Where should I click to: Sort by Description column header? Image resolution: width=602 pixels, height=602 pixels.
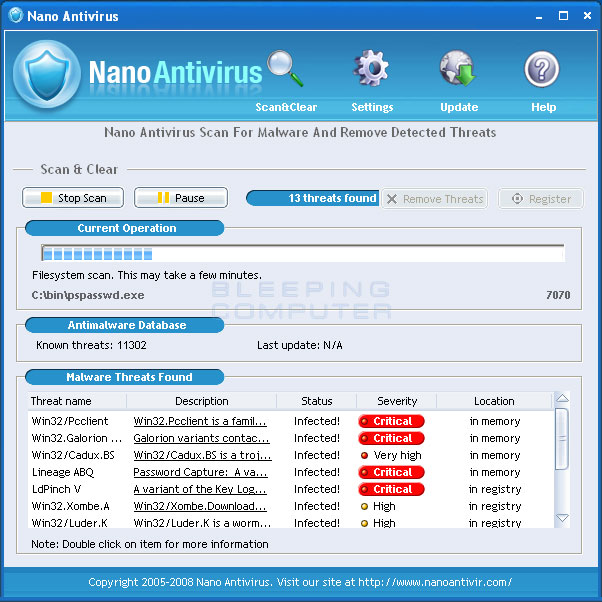(x=202, y=401)
